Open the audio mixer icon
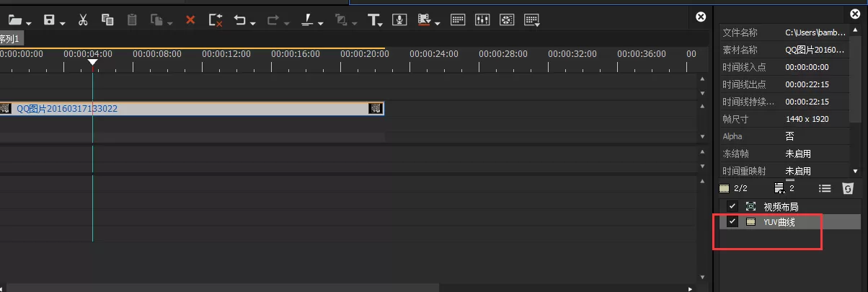This screenshot has height=292, width=868. click(483, 20)
